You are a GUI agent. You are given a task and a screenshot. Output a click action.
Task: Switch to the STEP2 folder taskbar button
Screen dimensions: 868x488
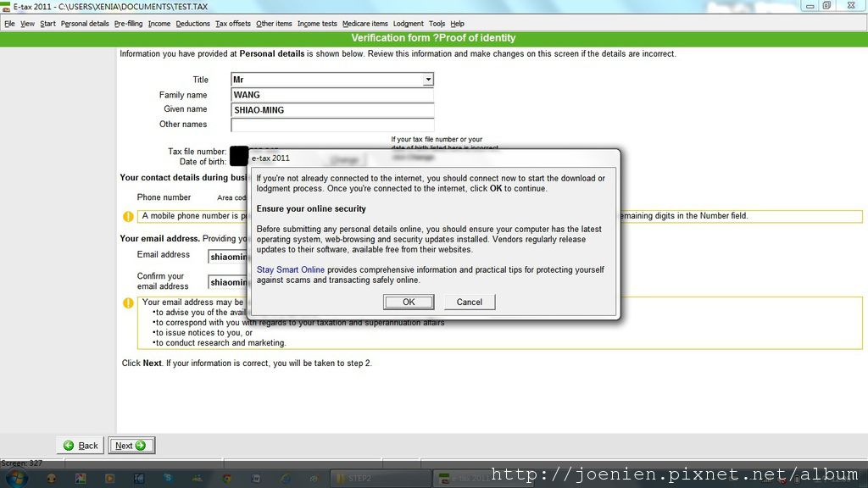tap(381, 479)
